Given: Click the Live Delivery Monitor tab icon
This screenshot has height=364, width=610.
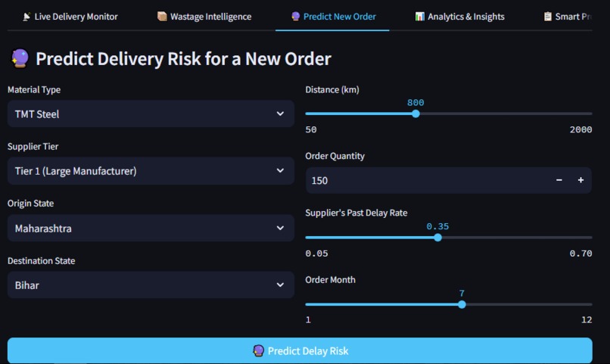Looking at the screenshot, I should [26, 17].
